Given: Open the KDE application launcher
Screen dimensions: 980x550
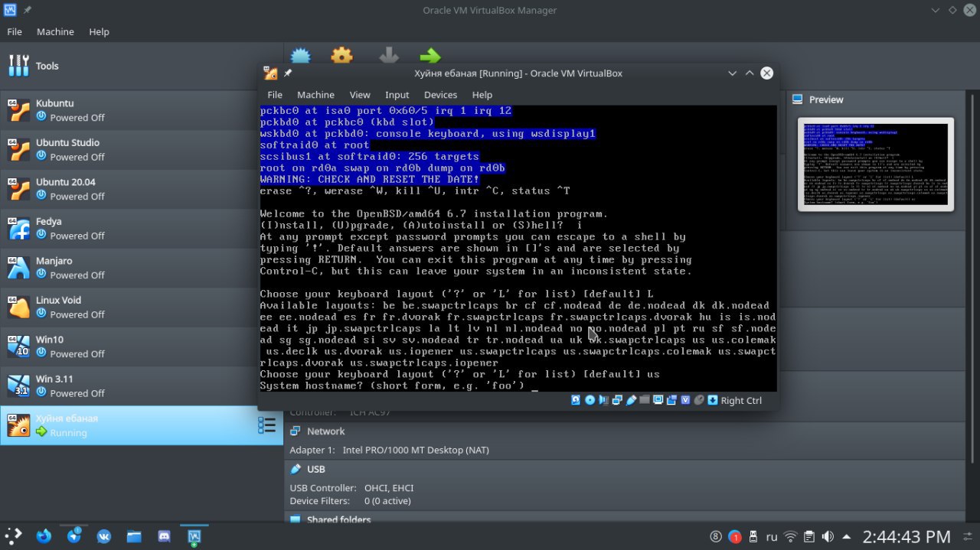Looking at the screenshot, I should 13,536.
